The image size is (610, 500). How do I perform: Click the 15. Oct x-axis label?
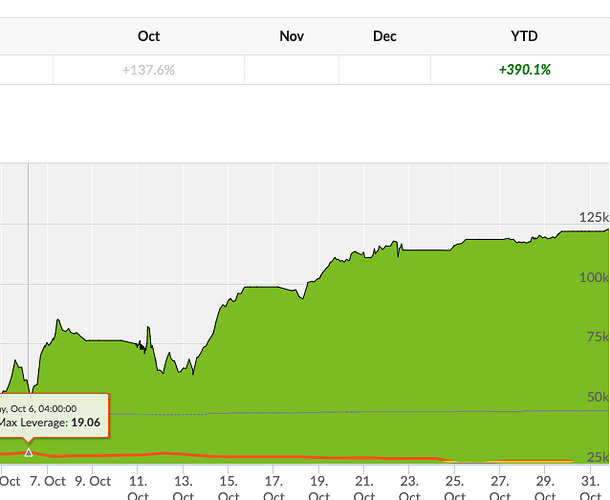(228, 489)
